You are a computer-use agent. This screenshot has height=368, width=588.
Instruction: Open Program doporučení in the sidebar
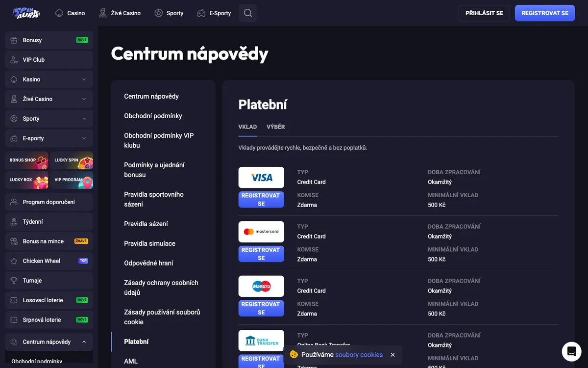coord(49,202)
